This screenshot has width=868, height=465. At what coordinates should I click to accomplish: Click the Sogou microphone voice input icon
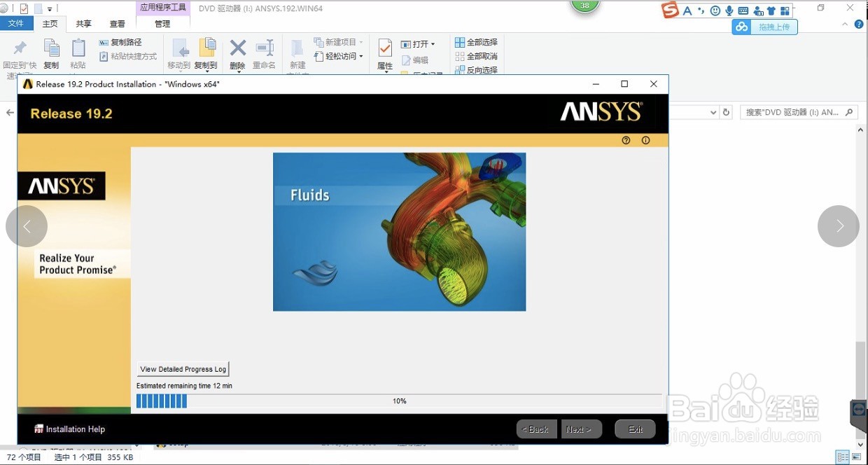tap(729, 11)
